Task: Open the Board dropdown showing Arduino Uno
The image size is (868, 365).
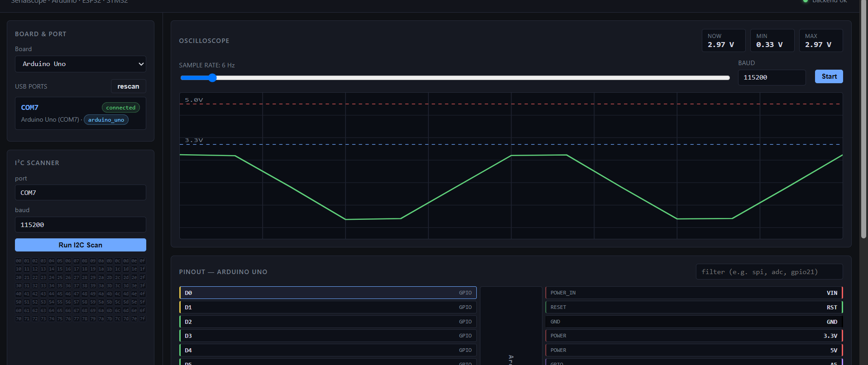Action: pos(81,64)
